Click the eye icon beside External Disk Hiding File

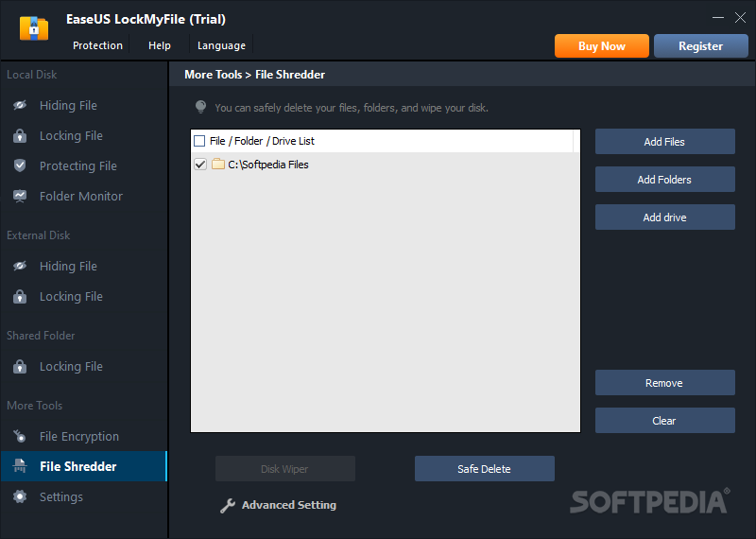[20, 266]
